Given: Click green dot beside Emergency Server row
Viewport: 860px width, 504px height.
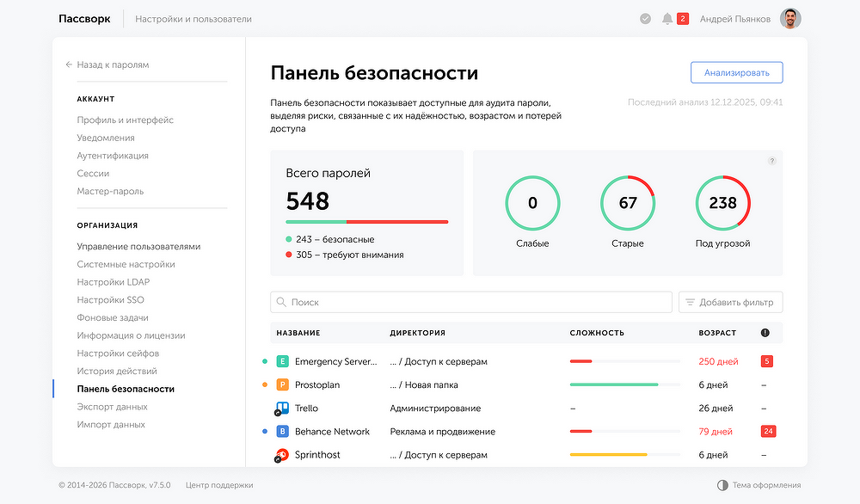Looking at the screenshot, I should coord(265,361).
